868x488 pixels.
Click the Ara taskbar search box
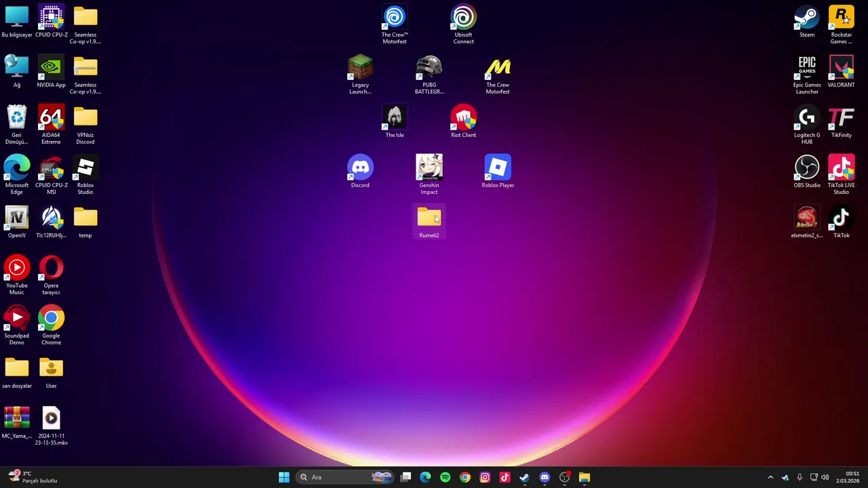[x=346, y=477]
